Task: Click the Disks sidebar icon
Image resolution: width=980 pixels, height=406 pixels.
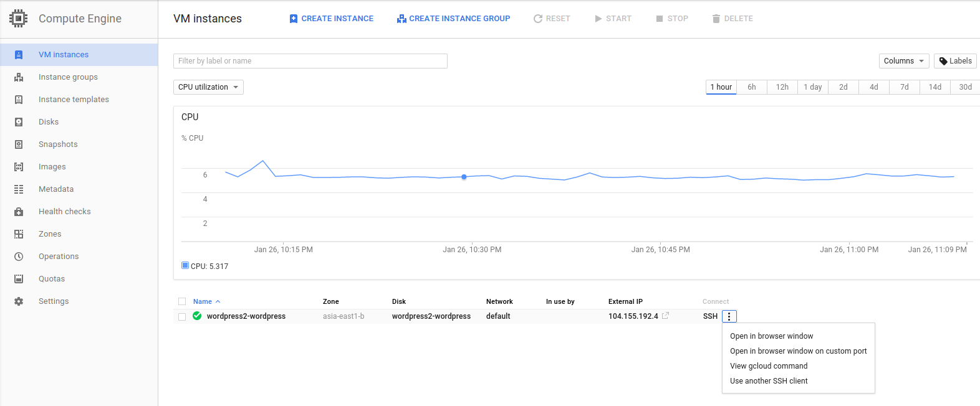Action: [19, 122]
